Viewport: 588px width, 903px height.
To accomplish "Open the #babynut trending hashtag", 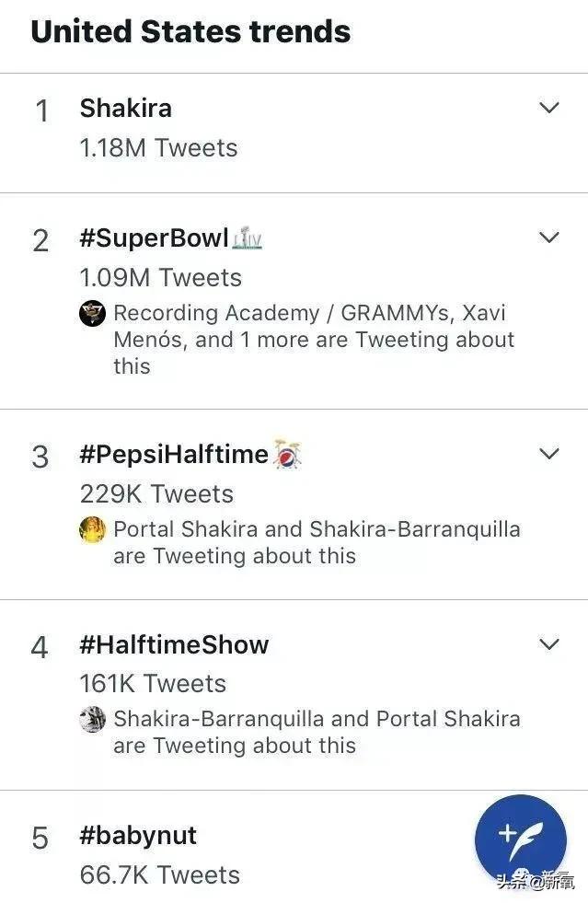I will [138, 836].
